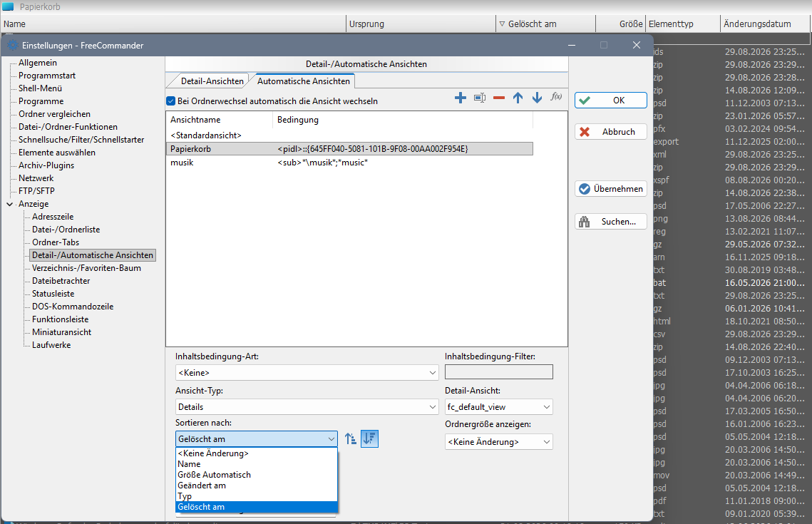Viewport: 812px width, 524px height.
Task: Open FTP/SFTP settings category
Action: (36, 191)
